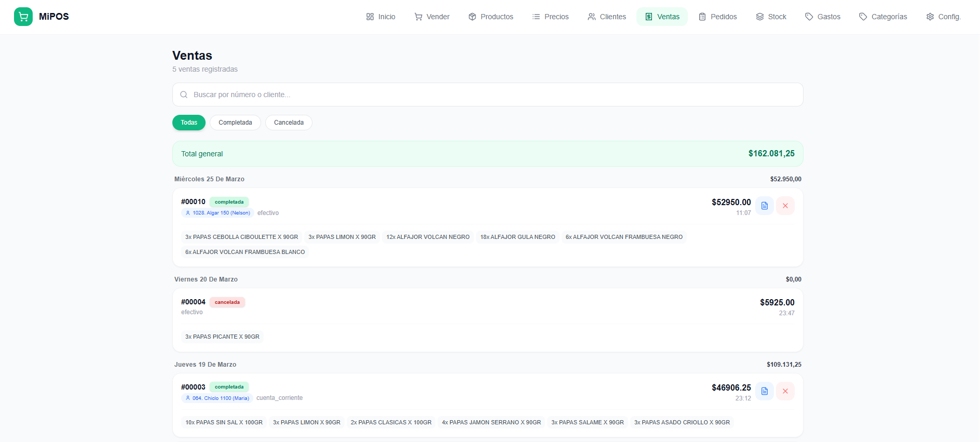The height and width of the screenshot is (442, 980).
Task: Go to Gastos tag section
Action: [x=823, y=17]
